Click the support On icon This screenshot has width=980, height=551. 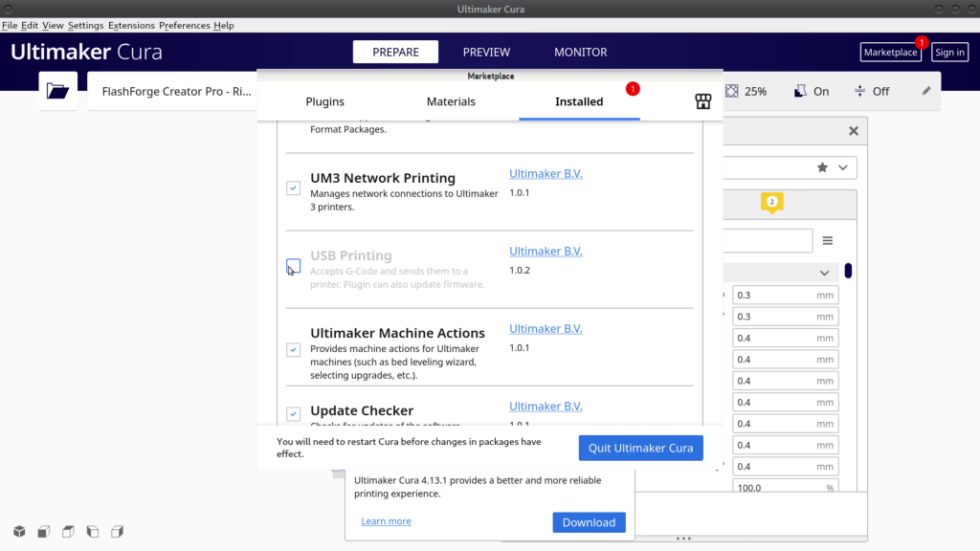[x=800, y=91]
